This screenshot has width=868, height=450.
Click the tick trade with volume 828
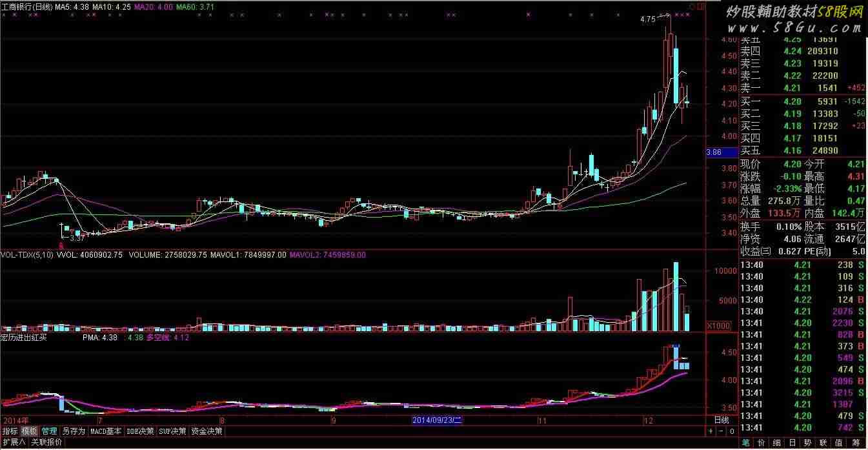[x=803, y=334]
